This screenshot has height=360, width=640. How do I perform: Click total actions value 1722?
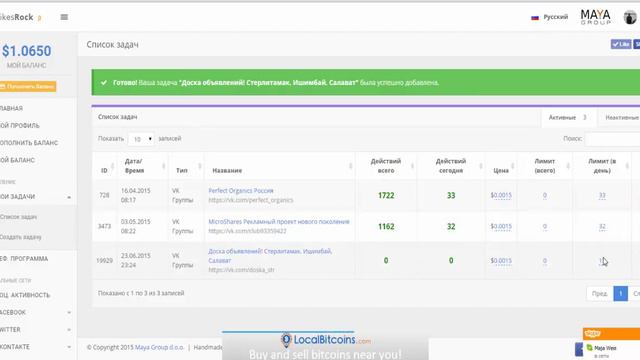[386, 196]
